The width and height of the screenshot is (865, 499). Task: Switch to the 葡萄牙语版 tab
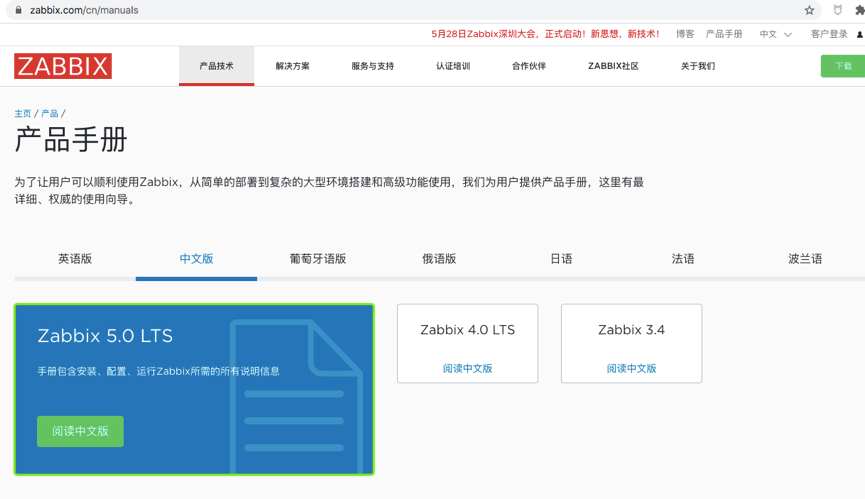point(318,259)
